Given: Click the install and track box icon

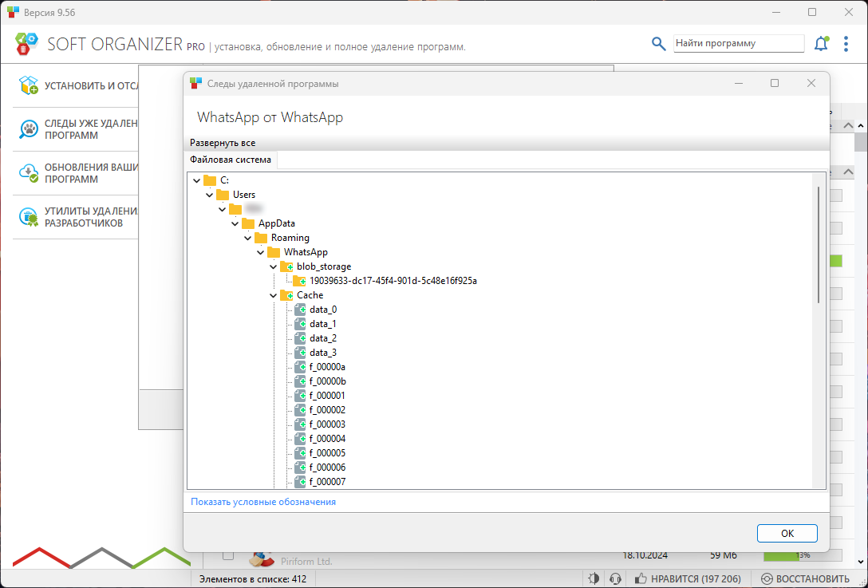Looking at the screenshot, I should click(28, 86).
